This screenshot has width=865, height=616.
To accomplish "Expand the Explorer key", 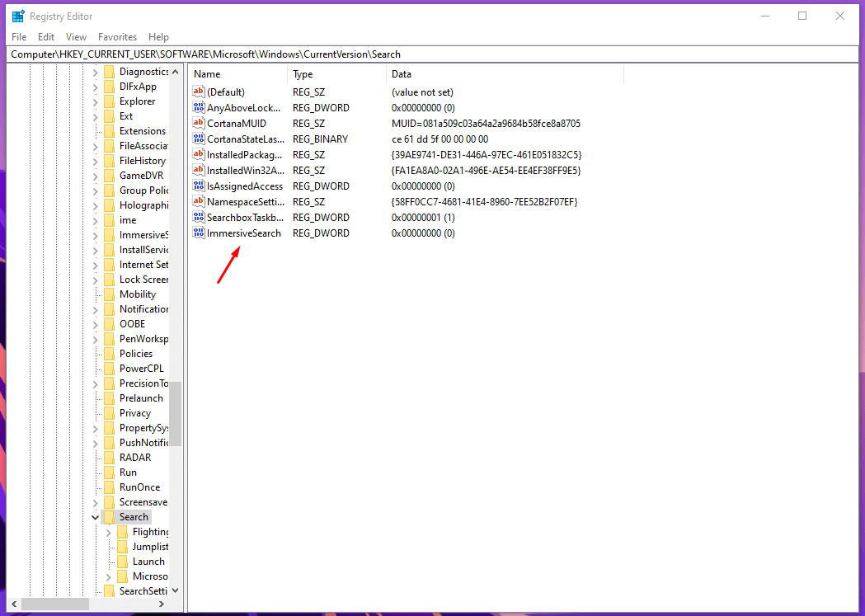I will (95, 101).
